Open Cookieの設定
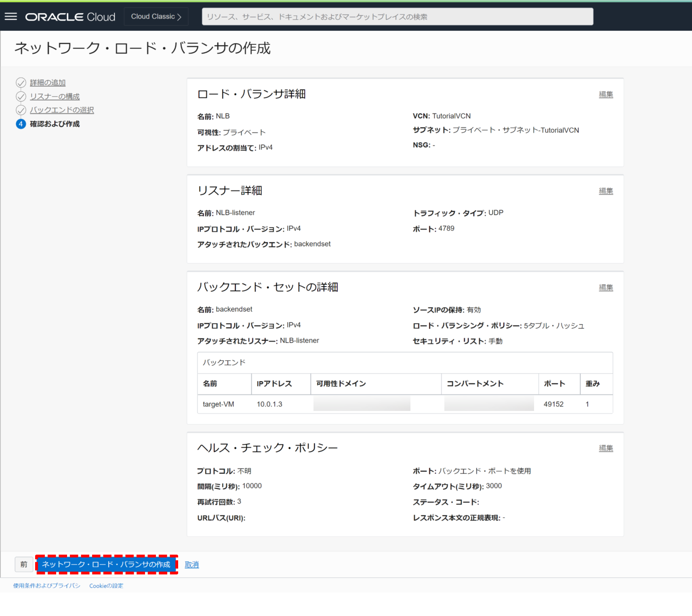The image size is (692, 616). pyautogui.click(x=106, y=585)
